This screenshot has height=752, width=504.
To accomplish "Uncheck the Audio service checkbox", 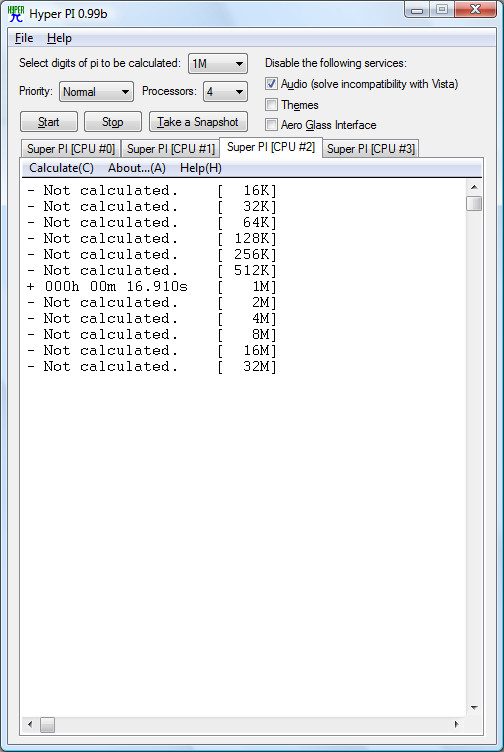I will (x=271, y=84).
